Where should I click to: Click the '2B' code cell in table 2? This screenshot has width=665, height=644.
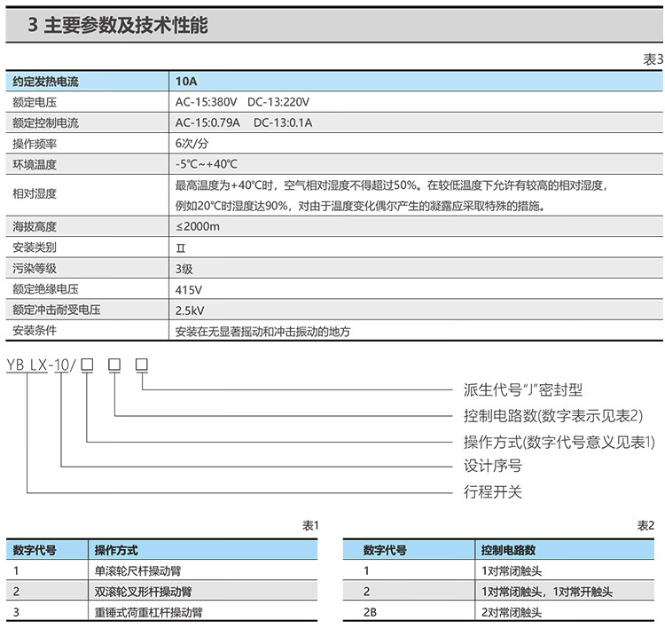coord(372,612)
